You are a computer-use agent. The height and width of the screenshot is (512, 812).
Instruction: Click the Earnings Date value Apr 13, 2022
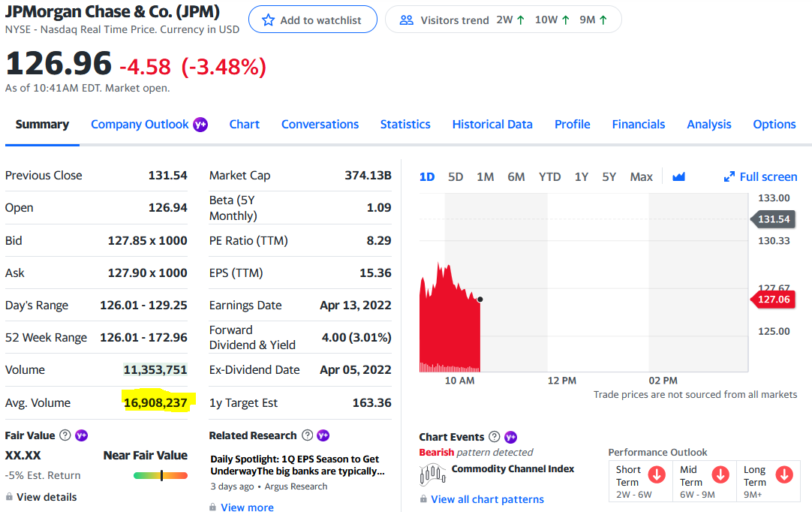[355, 306]
